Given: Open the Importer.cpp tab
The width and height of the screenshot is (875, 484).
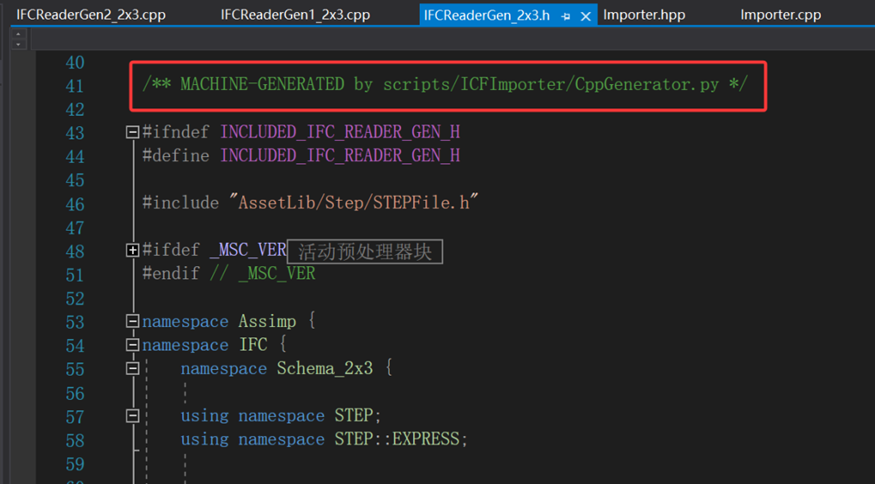Looking at the screenshot, I should click(781, 15).
